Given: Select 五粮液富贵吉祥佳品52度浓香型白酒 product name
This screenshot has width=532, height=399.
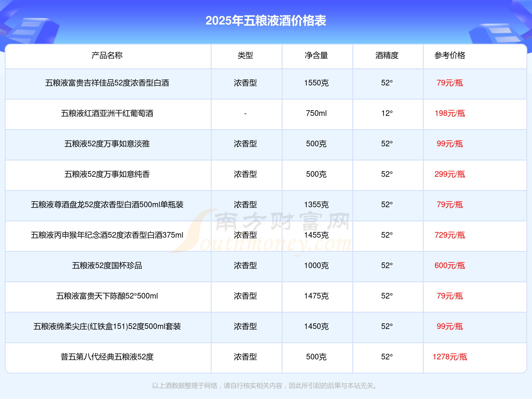Looking at the screenshot, I should (x=107, y=83).
